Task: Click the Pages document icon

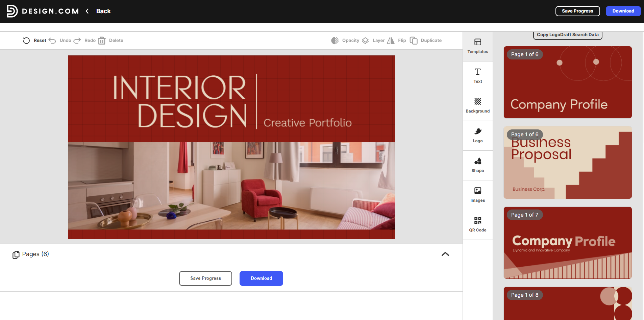Action: tap(16, 254)
